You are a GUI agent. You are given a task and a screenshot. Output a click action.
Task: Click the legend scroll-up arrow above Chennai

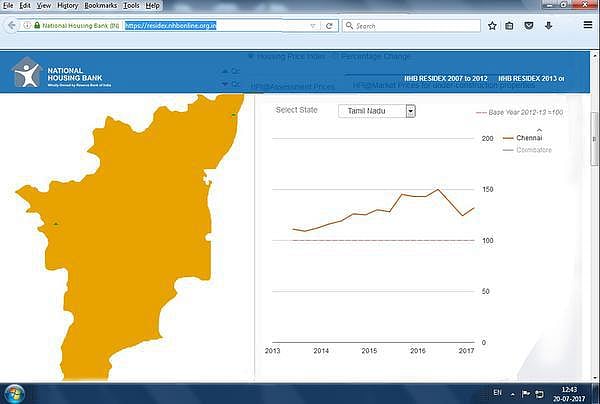click(540, 130)
